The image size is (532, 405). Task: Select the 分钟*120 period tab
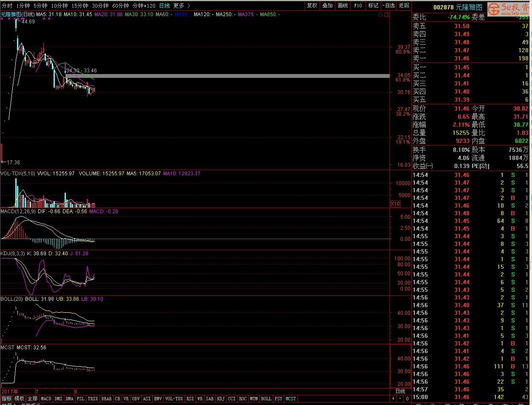pos(144,6)
